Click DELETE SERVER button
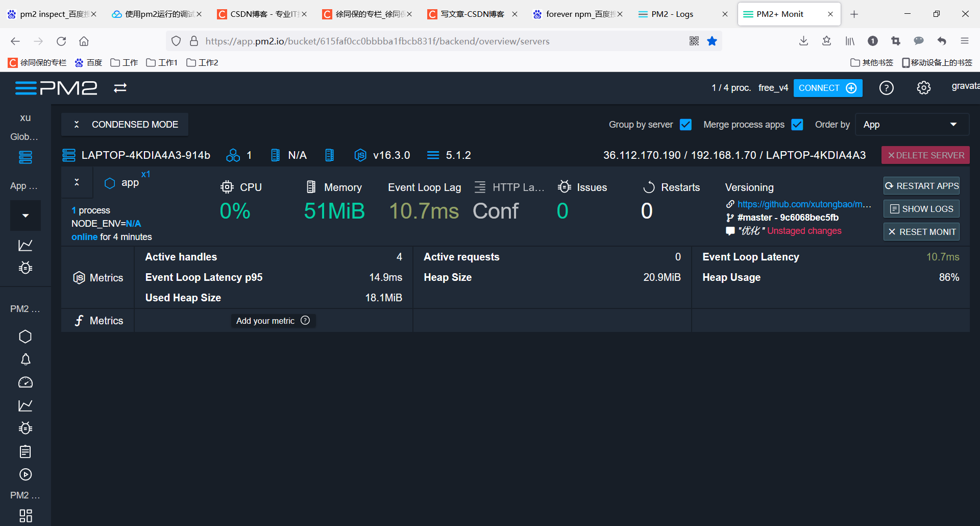 (x=925, y=155)
